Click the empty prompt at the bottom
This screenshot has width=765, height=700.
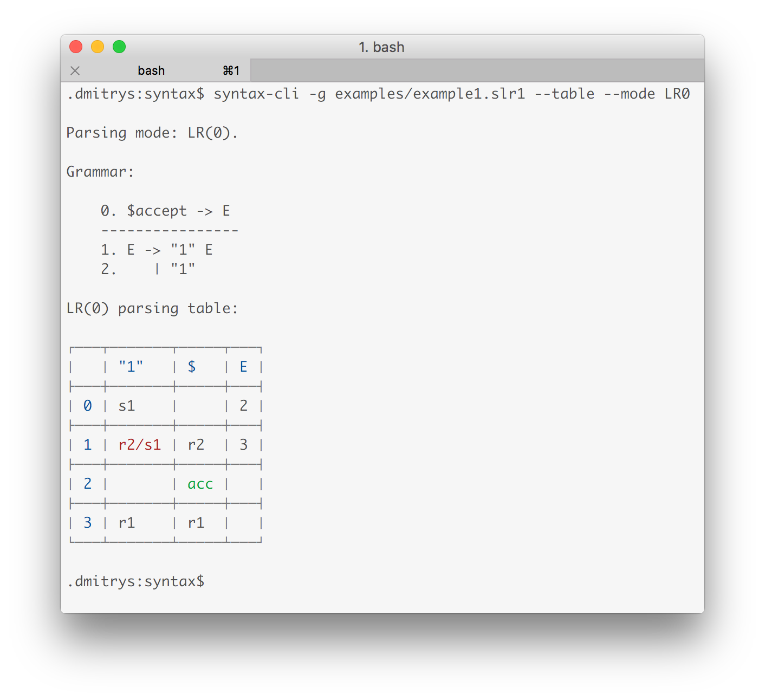tap(135, 581)
